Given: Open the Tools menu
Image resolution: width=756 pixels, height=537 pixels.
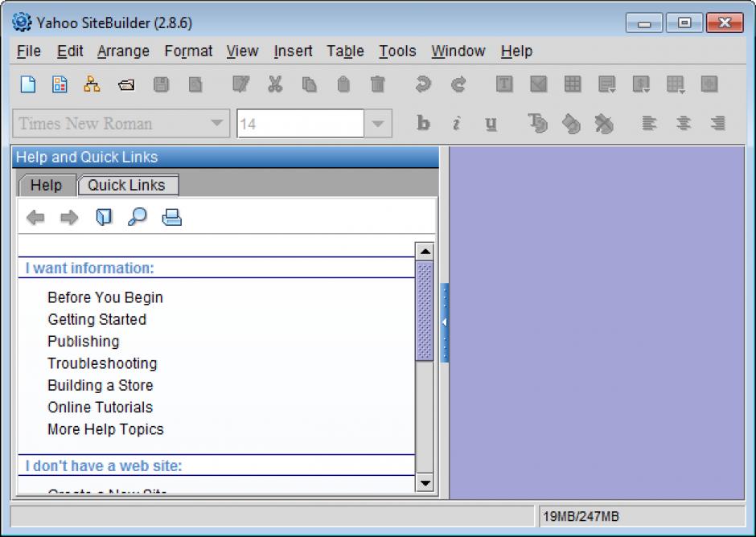Looking at the screenshot, I should pos(397,51).
